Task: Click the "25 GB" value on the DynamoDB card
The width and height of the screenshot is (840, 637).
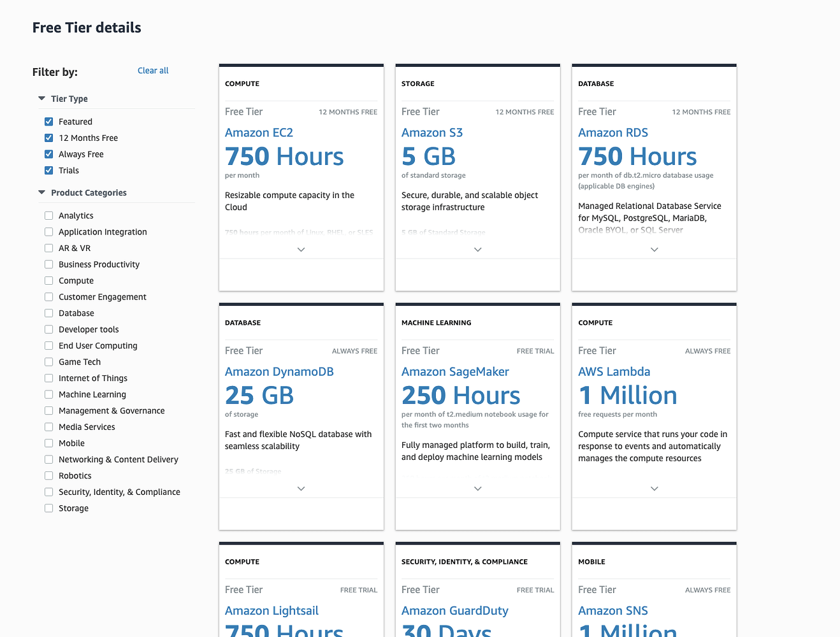Action: click(x=259, y=396)
